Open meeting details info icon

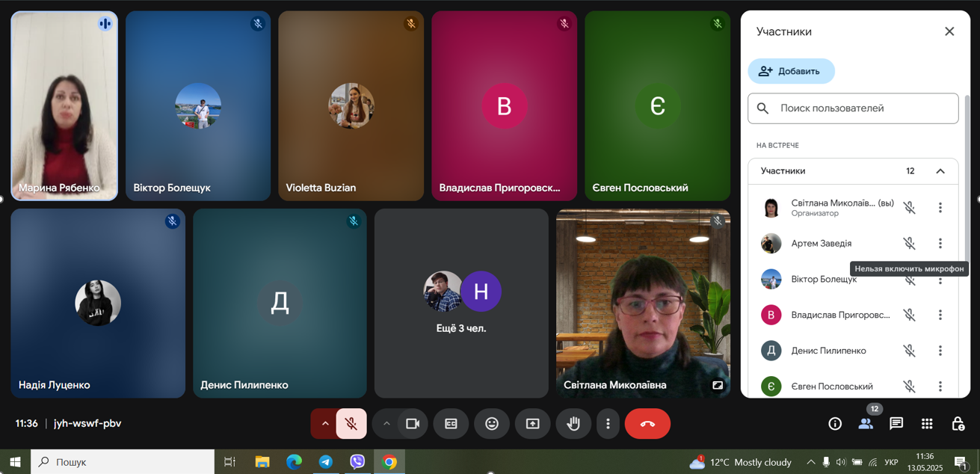835,424
